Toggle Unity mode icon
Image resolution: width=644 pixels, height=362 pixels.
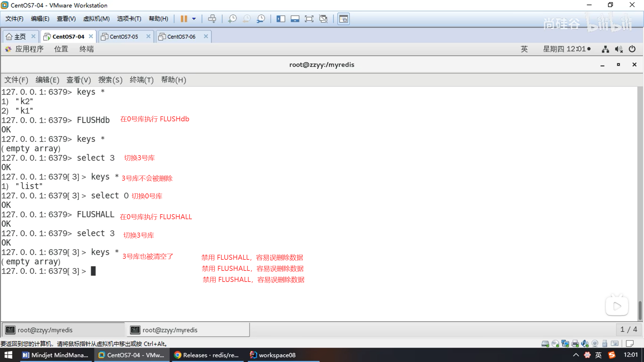click(x=323, y=19)
